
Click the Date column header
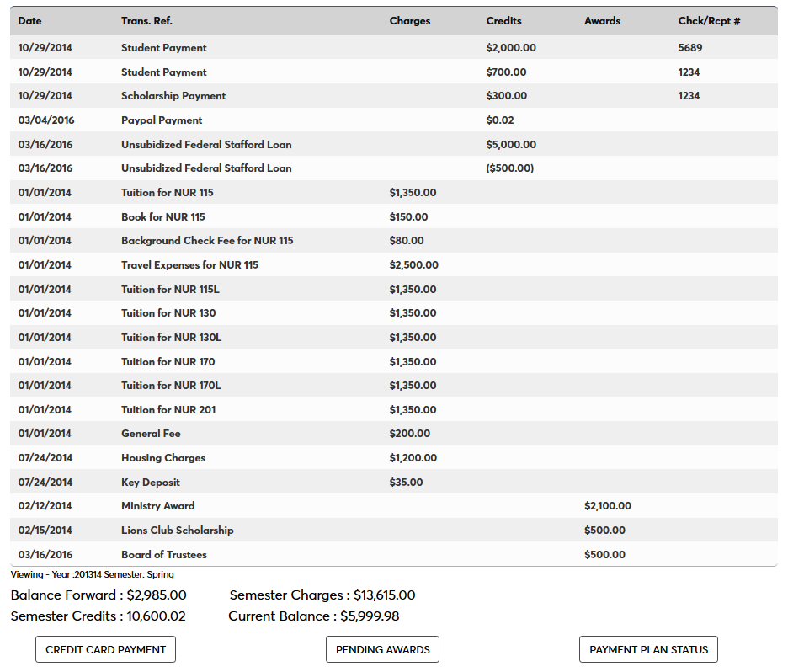(29, 21)
